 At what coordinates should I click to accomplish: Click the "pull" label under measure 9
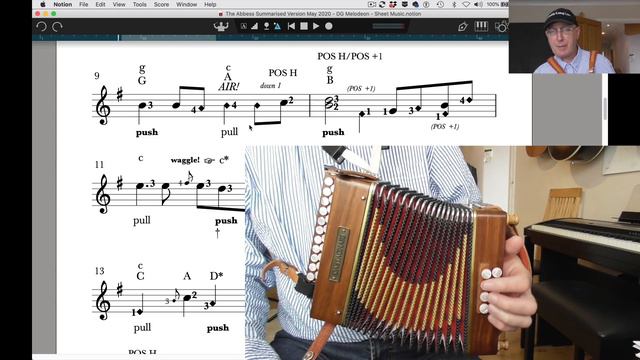[229, 132]
